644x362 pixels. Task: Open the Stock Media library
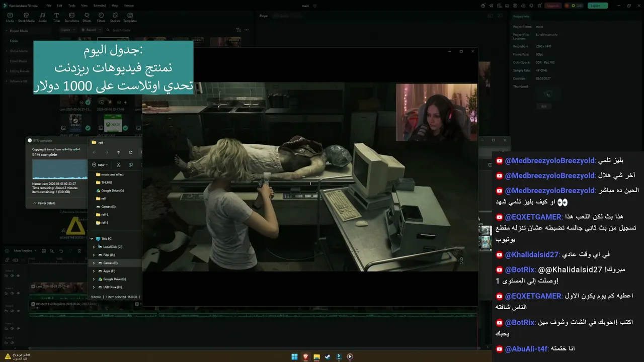click(x=26, y=18)
